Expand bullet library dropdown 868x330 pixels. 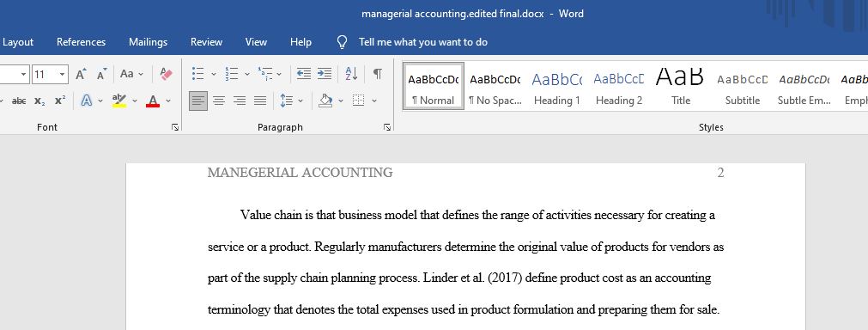pos(214,74)
